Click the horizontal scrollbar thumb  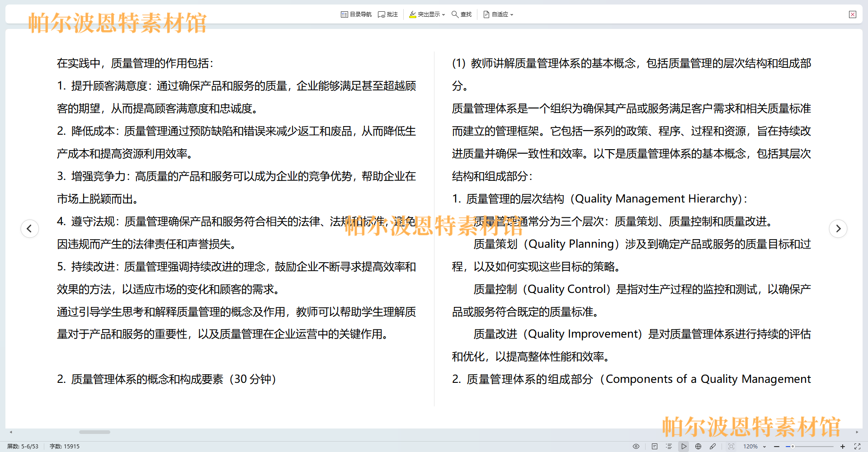[x=94, y=432]
